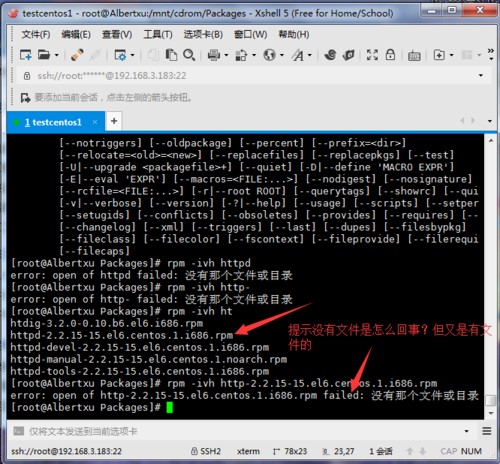500x464 pixels.
Task: Click the Print icon in toolbar
Action: pyautogui.click(x=214, y=55)
